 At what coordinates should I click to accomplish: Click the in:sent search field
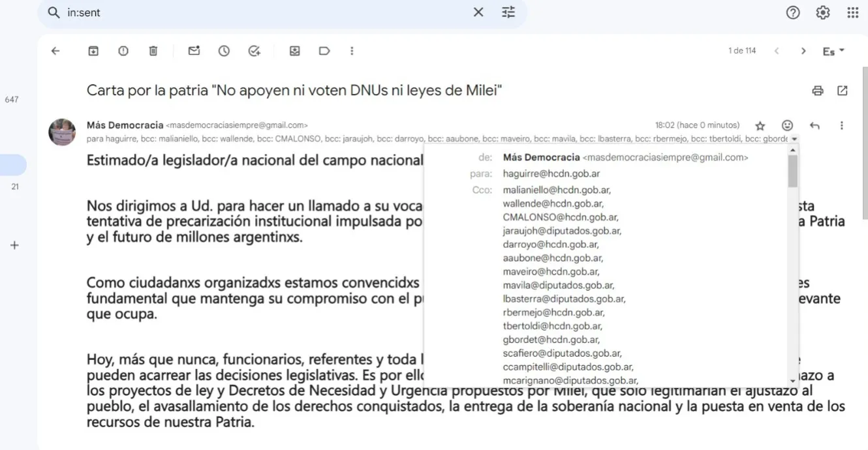[x=261, y=12]
